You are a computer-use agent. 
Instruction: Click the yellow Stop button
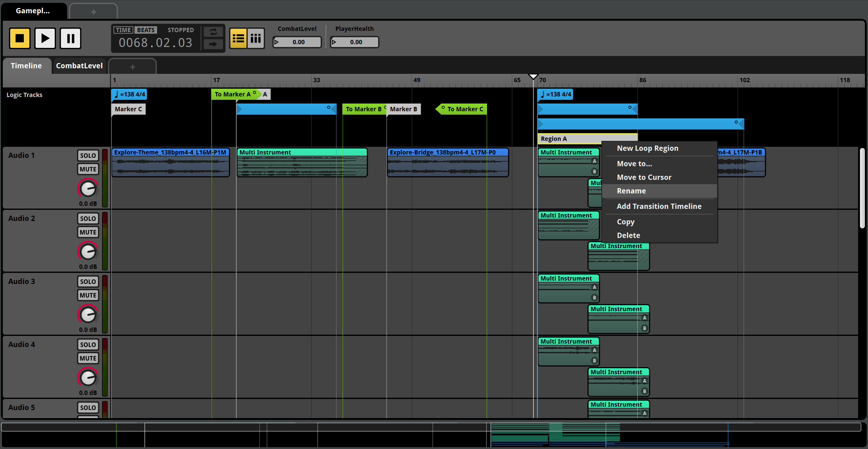pyautogui.click(x=20, y=38)
